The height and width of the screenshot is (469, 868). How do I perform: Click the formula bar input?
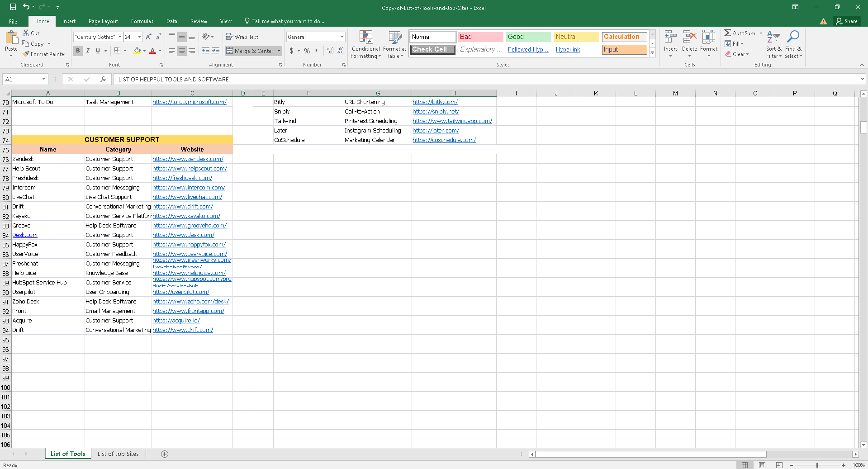coord(486,79)
